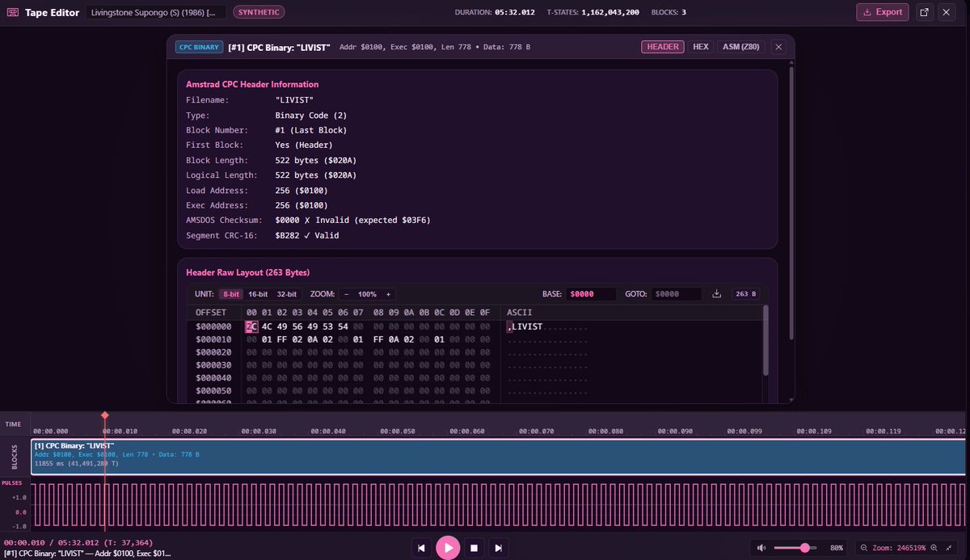Click the tape name Livingstone Supongo field
970x560 pixels.
tap(157, 12)
